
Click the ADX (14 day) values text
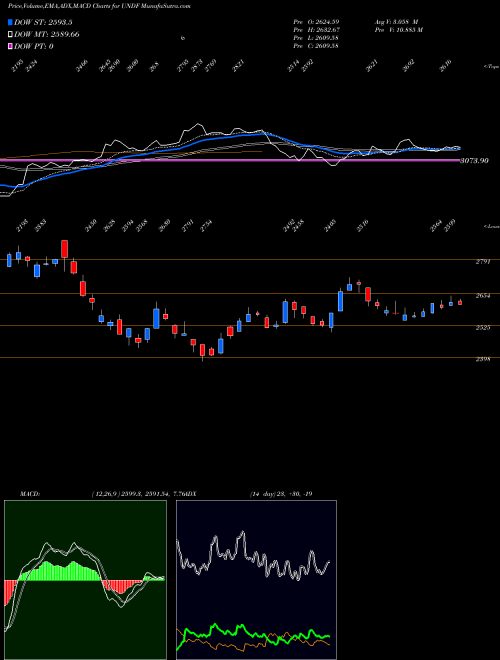click(x=281, y=494)
